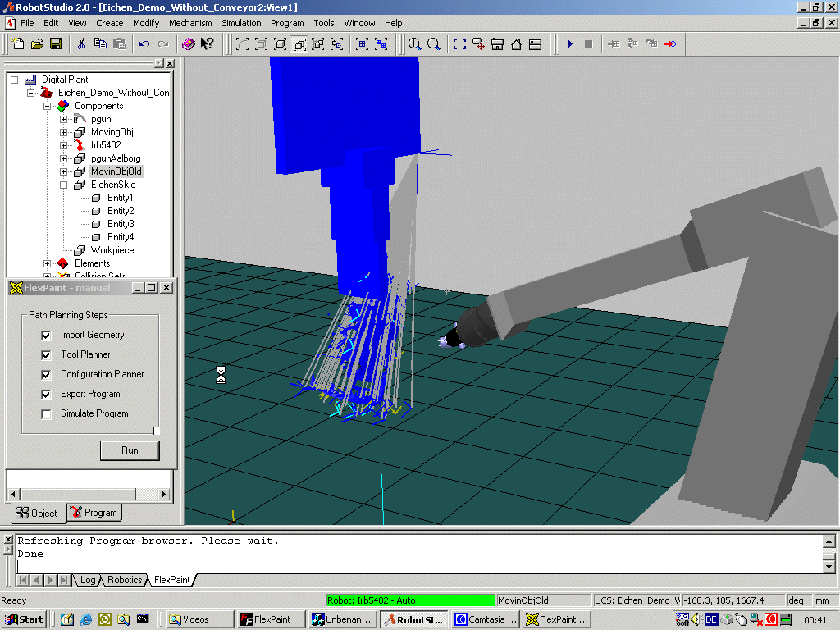
Task: Click the output pane scroll-down arrow
Action: pos(829,566)
